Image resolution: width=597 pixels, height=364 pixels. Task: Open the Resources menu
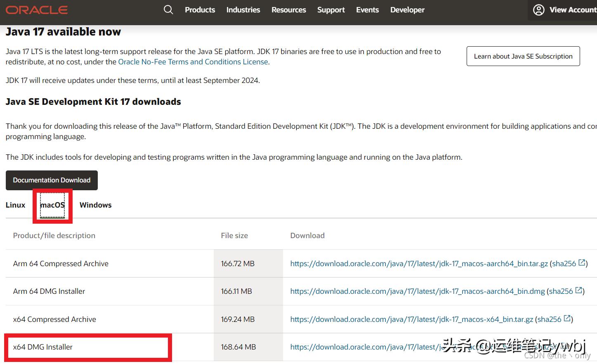click(x=288, y=10)
